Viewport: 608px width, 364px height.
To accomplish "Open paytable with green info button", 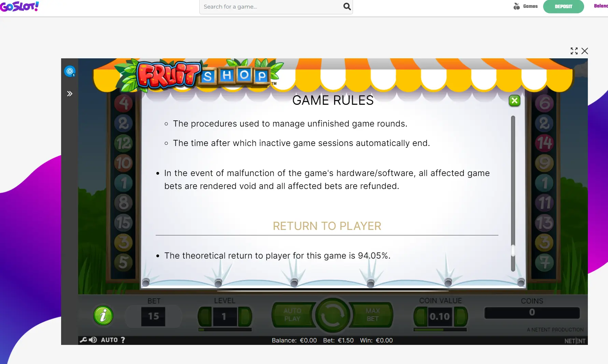I will pos(103,315).
